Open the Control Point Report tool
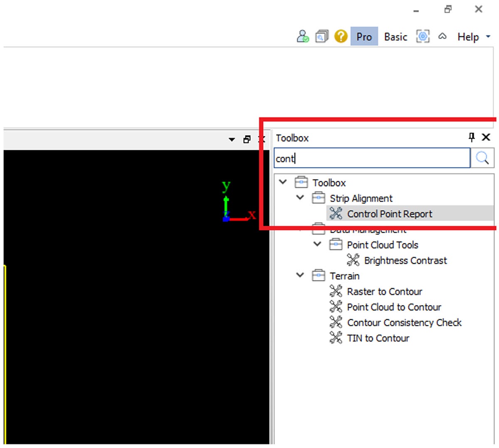Viewport: 499px width, 448px height. pos(389,214)
